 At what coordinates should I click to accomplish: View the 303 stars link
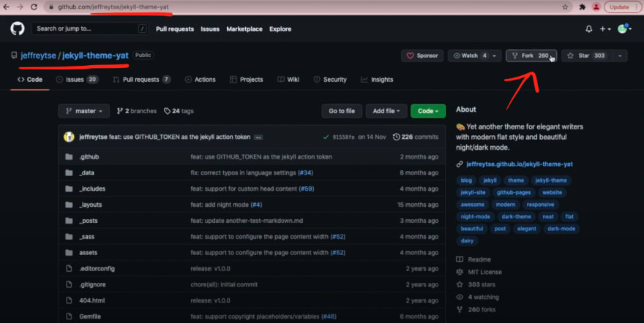pyautogui.click(x=482, y=285)
